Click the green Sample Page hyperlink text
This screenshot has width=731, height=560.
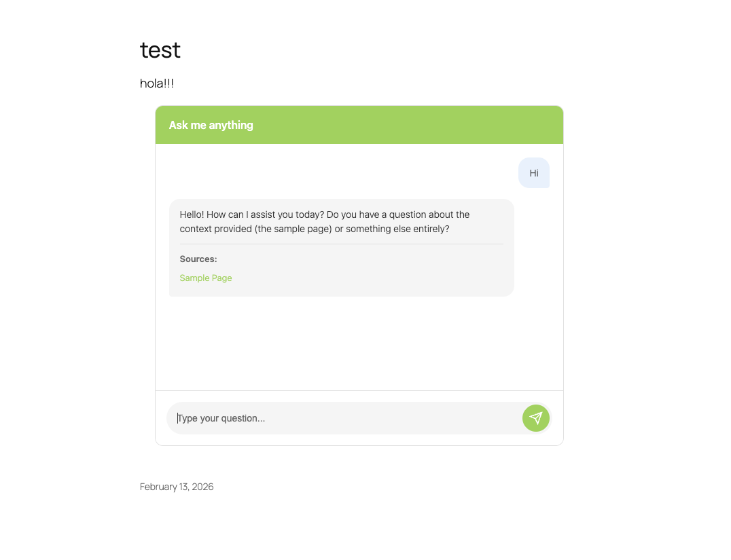(x=206, y=278)
